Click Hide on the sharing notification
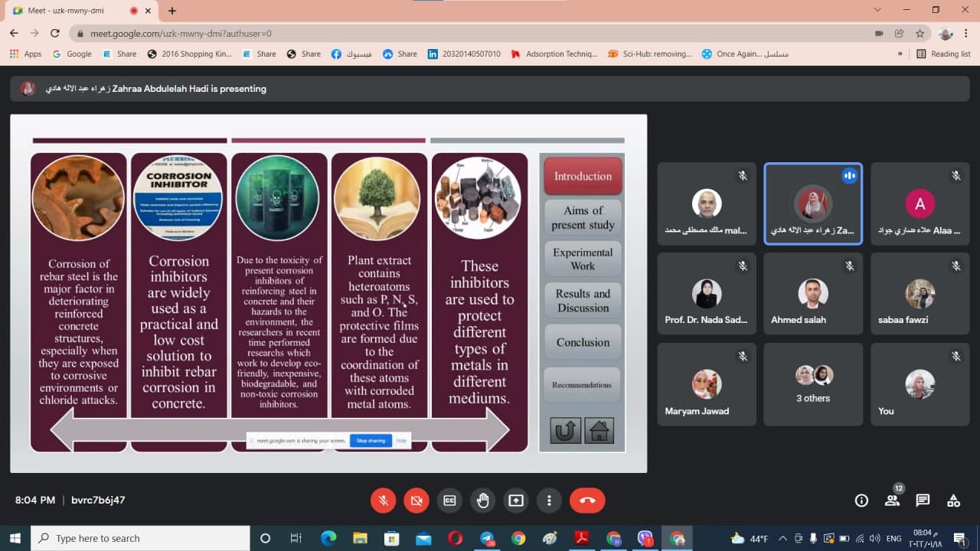Viewport: 980px width, 551px height. (x=401, y=441)
